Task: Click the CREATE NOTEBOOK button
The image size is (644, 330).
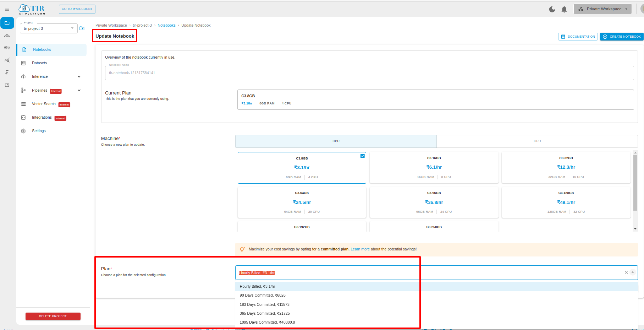Action: (x=622, y=37)
